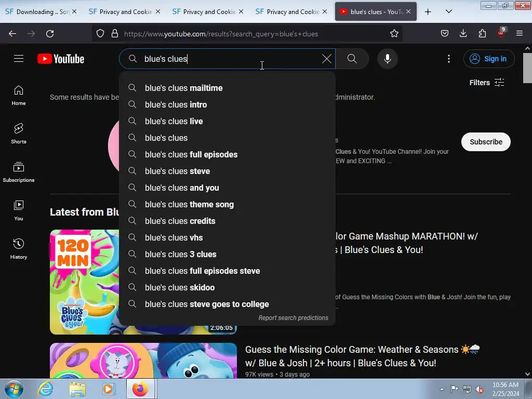Open Weather & Seasons video thumbnail
Screen dimensions: 532x399
[143, 361]
